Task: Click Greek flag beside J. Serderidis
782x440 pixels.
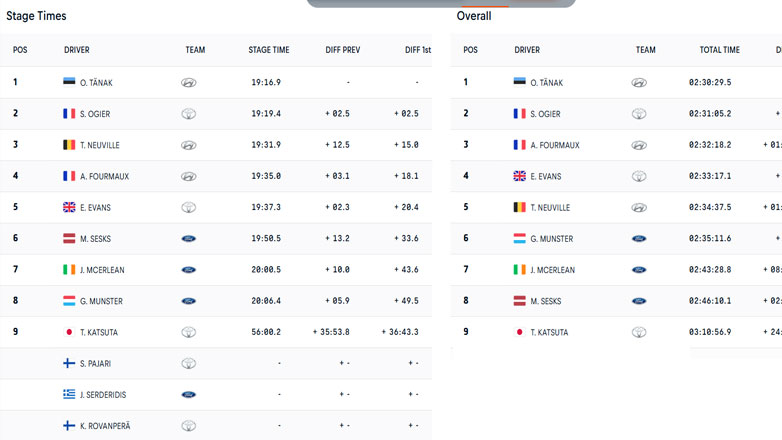Action: 69,394
